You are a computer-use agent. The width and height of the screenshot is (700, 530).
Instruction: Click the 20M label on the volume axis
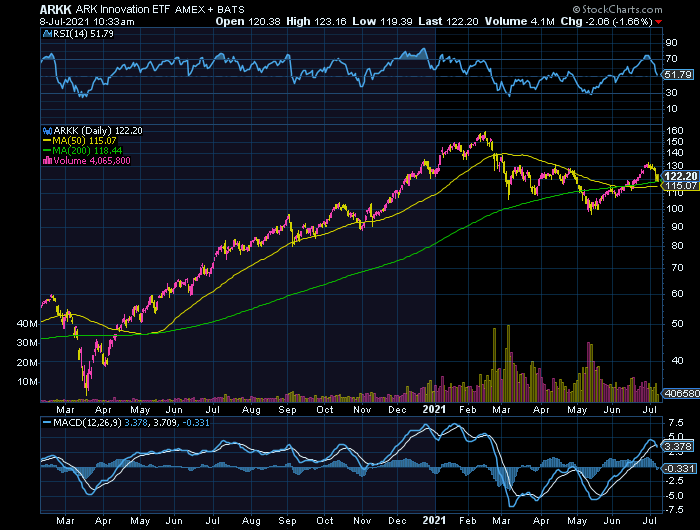27,363
